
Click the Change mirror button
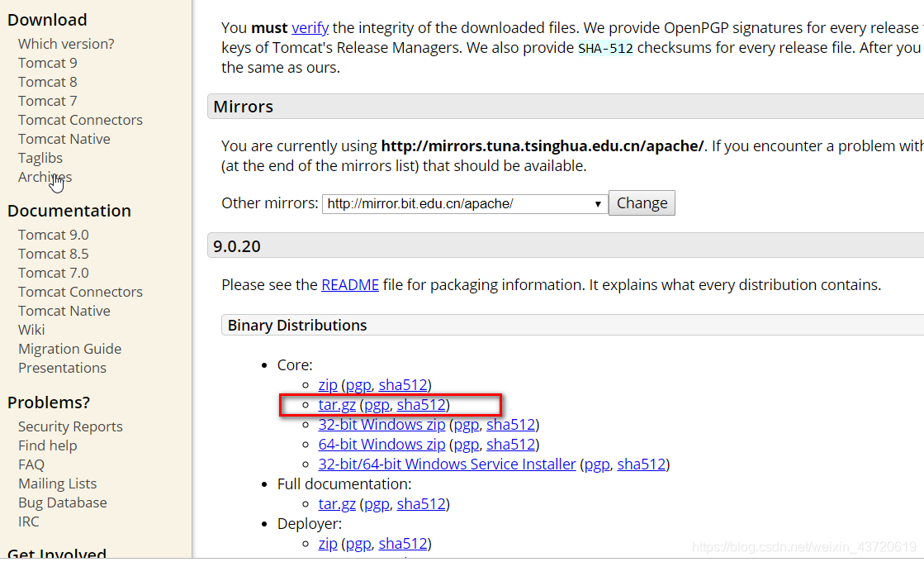(x=642, y=202)
